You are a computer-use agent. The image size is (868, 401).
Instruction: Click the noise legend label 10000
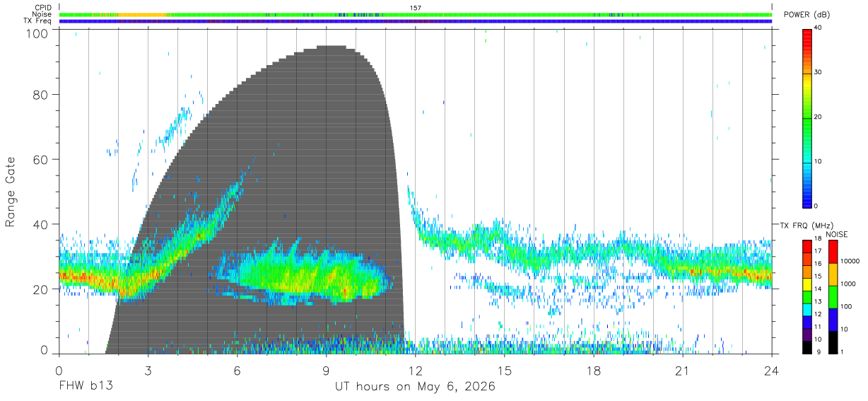(x=849, y=261)
